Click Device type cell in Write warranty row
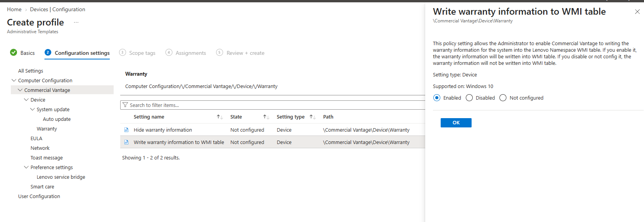Screen dimensions: 644x222 (x=284, y=142)
